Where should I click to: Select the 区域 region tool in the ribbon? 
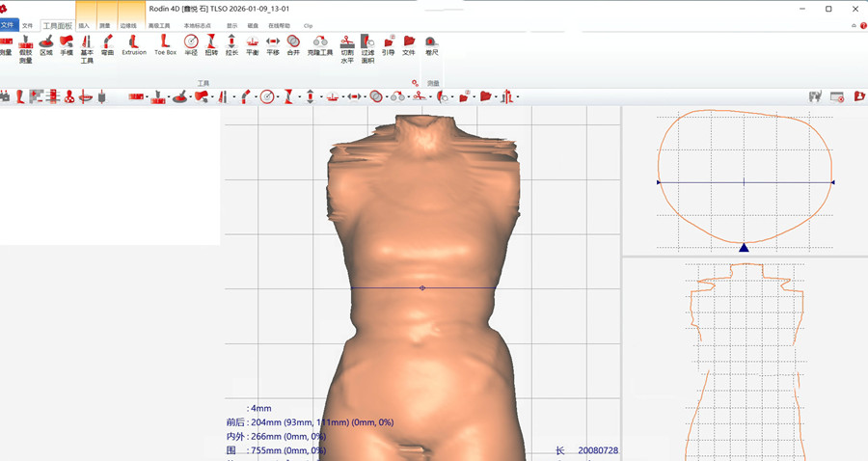(46, 45)
